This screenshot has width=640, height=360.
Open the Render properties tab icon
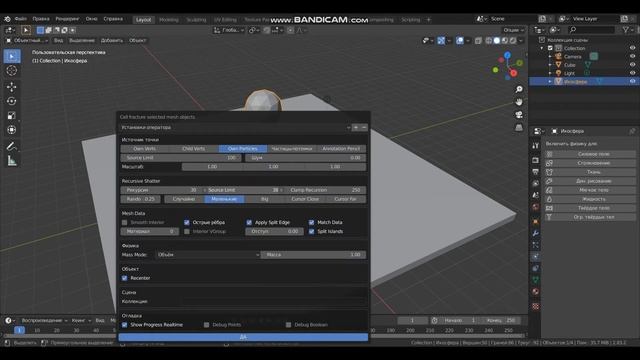tap(536, 160)
